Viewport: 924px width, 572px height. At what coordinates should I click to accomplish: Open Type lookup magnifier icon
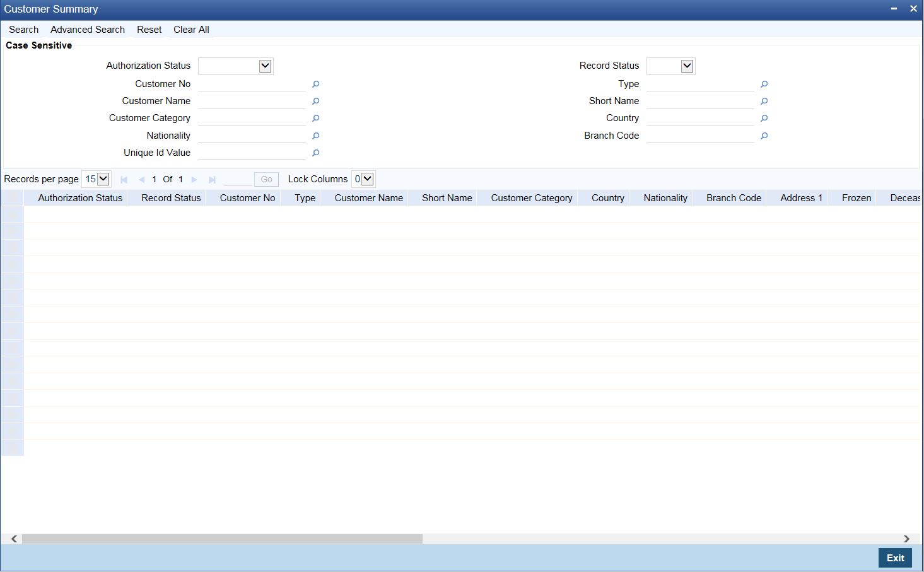(764, 84)
